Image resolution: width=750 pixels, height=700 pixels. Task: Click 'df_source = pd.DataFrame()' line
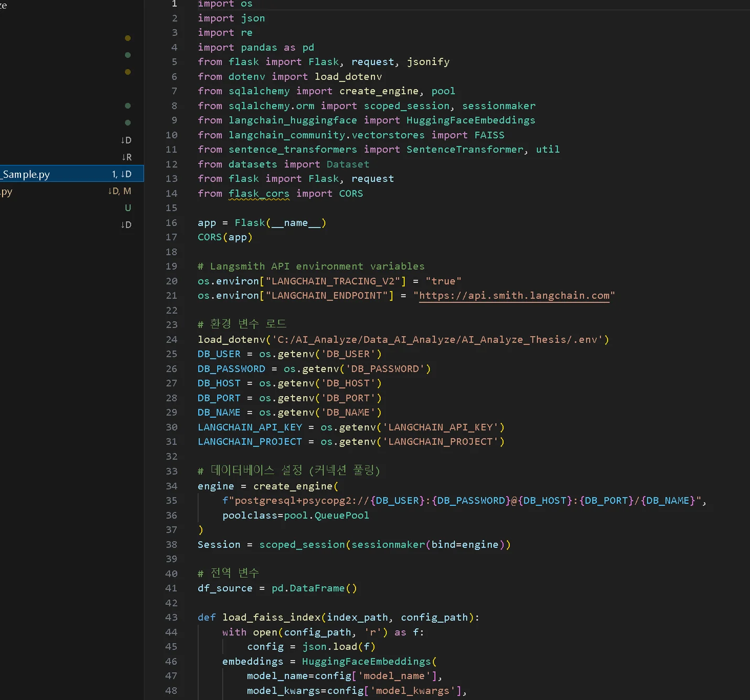click(277, 588)
